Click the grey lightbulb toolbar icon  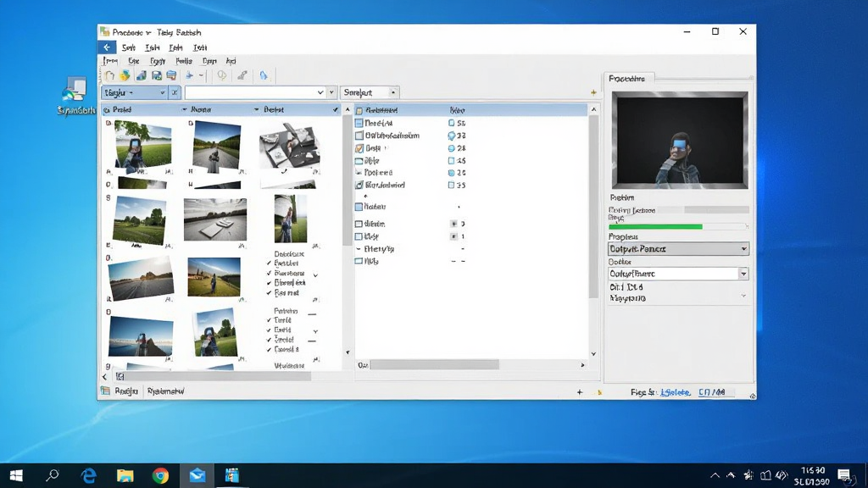221,75
